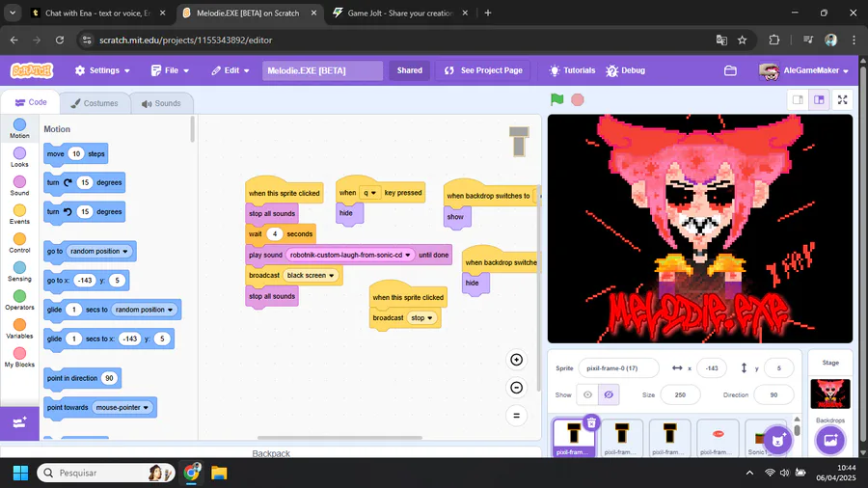Click the sprite x coordinate field
Screen dimensions: 868x488
pyautogui.click(x=712, y=368)
